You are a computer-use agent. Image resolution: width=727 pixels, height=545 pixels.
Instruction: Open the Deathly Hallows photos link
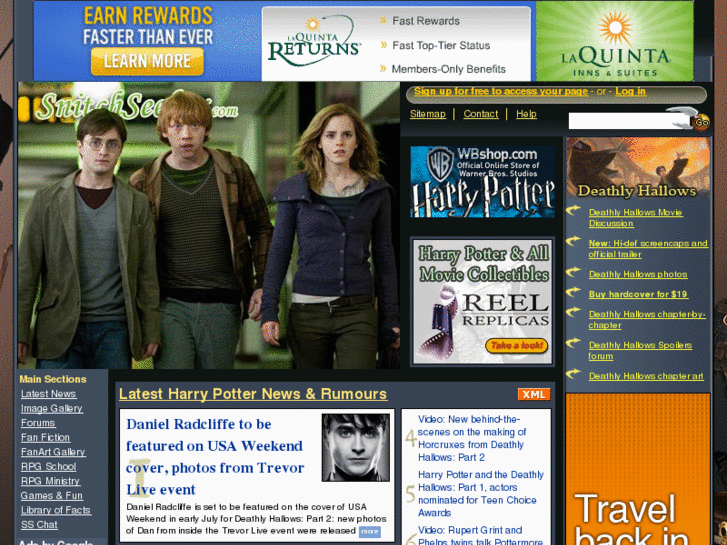pyautogui.click(x=638, y=274)
